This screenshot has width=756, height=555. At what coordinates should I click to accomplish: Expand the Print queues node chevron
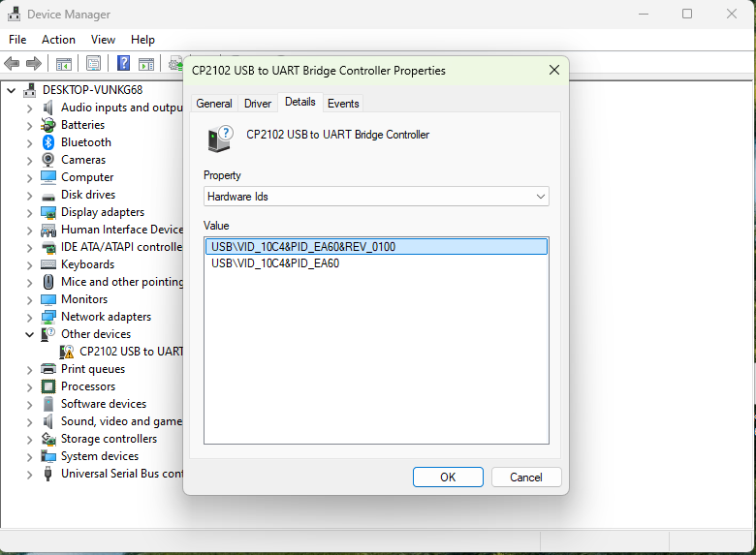click(29, 370)
